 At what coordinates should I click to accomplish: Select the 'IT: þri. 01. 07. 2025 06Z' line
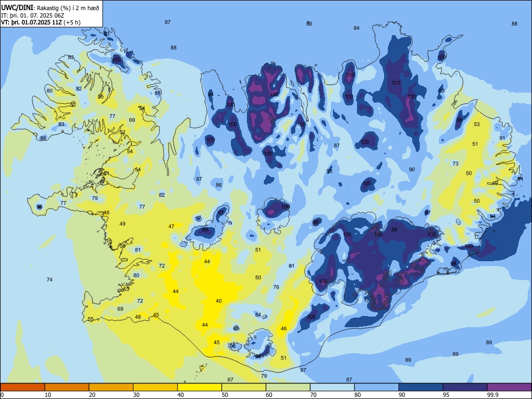[x=32, y=15]
